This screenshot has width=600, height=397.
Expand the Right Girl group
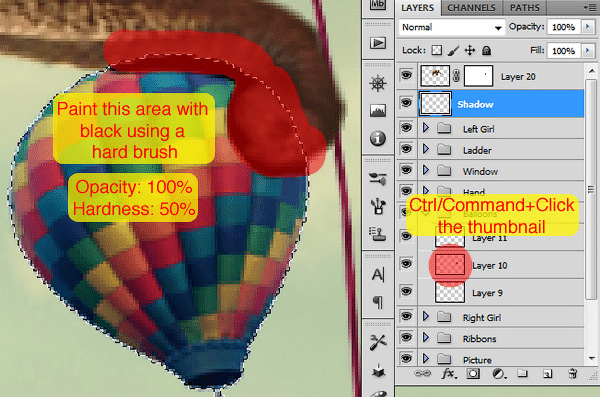(426, 317)
